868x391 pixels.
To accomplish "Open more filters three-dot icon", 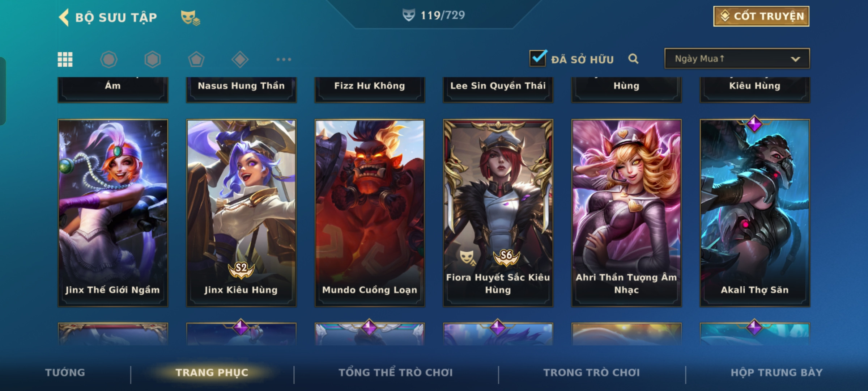I will 284,59.
